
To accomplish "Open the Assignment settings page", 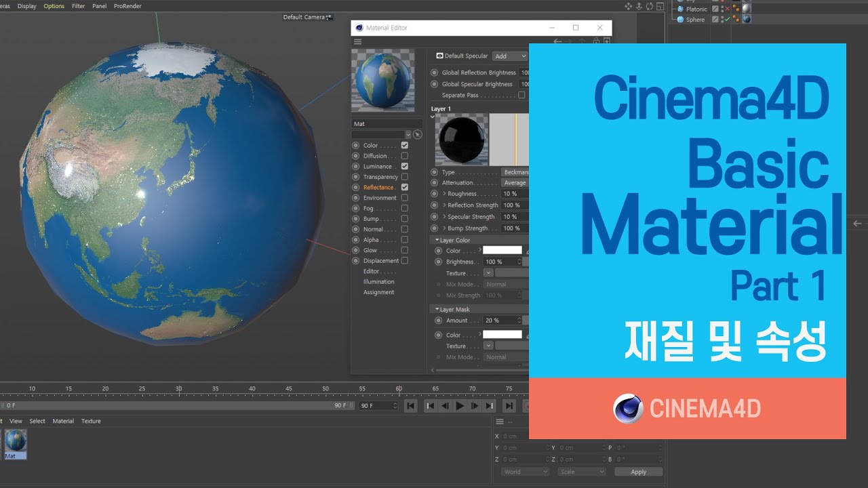I will pos(378,292).
